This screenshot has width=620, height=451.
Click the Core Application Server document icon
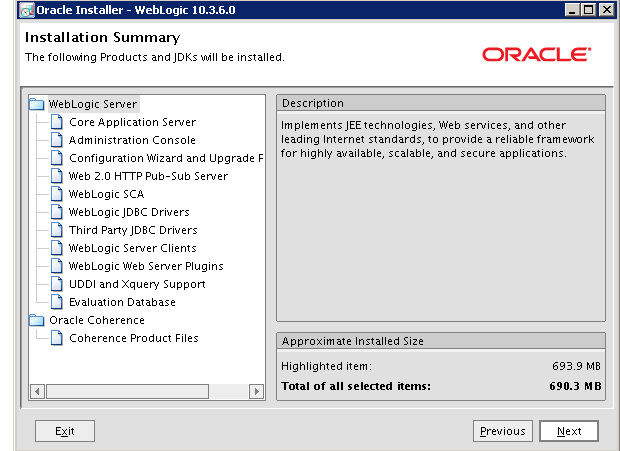57,122
